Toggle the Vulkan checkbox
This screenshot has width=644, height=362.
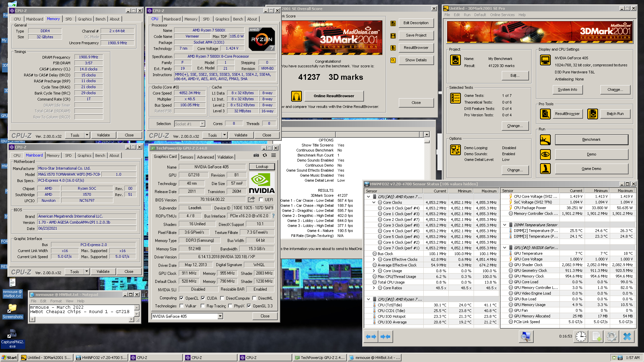[x=181, y=306]
